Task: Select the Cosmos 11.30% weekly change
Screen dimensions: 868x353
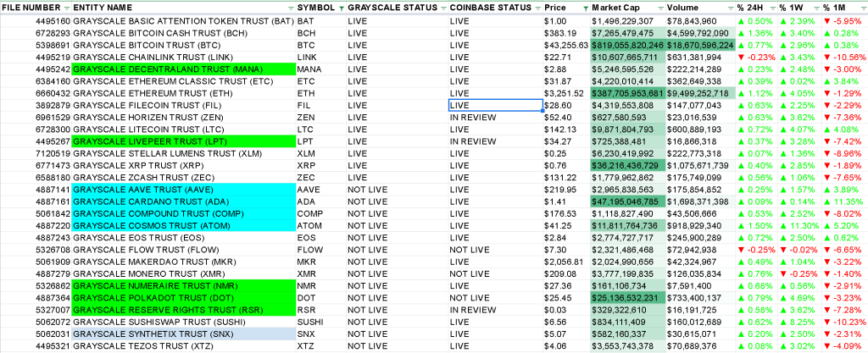Action: point(799,225)
